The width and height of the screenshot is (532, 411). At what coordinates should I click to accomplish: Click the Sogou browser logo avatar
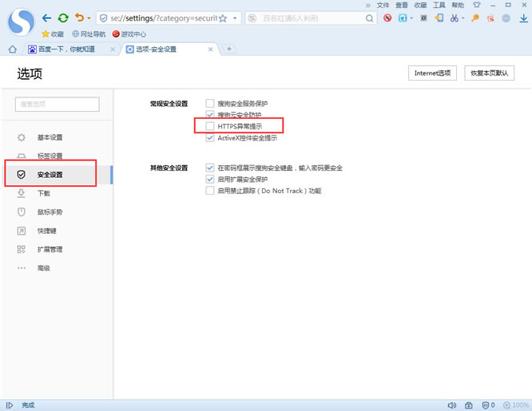click(x=21, y=22)
